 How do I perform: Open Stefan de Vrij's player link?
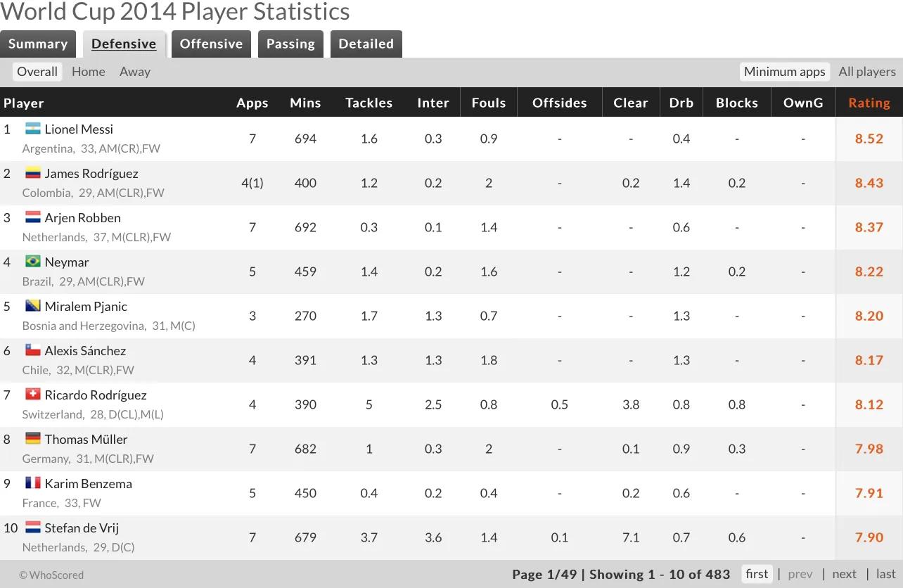[82, 528]
